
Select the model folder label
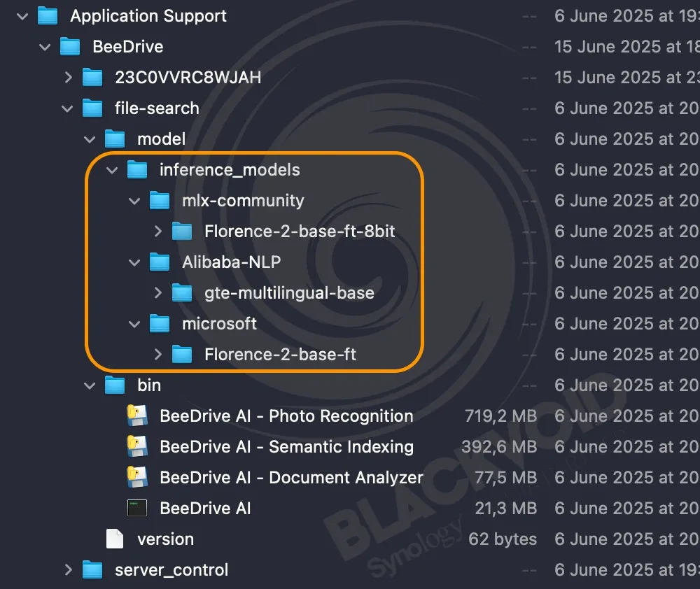161,139
